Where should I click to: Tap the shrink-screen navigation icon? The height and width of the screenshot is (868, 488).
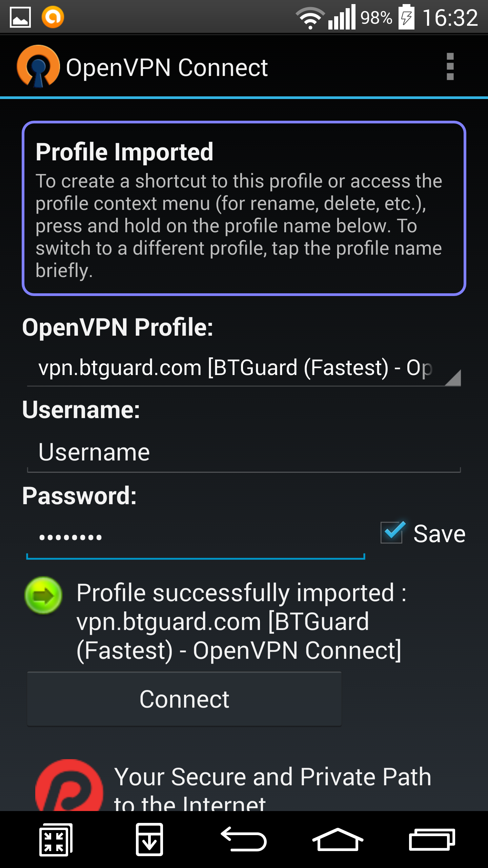pyautogui.click(x=56, y=840)
